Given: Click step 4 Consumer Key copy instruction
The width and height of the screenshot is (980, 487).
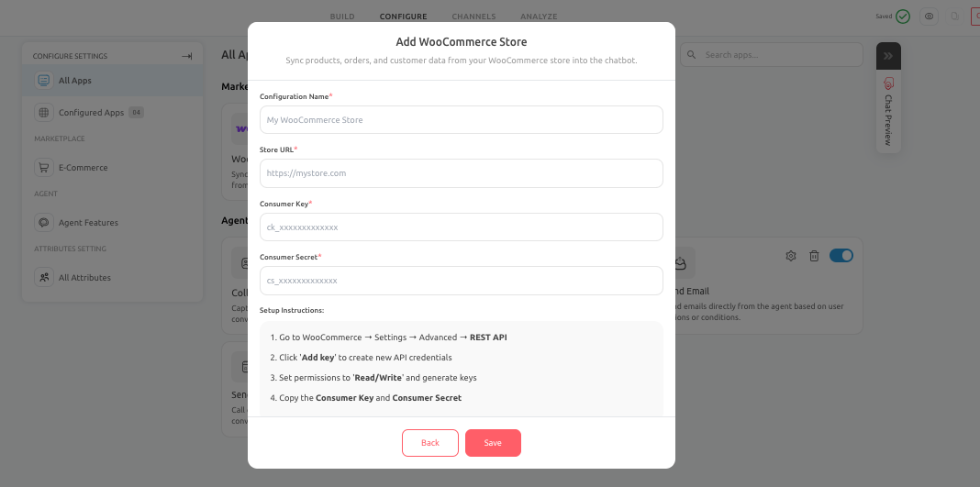Looking at the screenshot, I should coord(366,398).
